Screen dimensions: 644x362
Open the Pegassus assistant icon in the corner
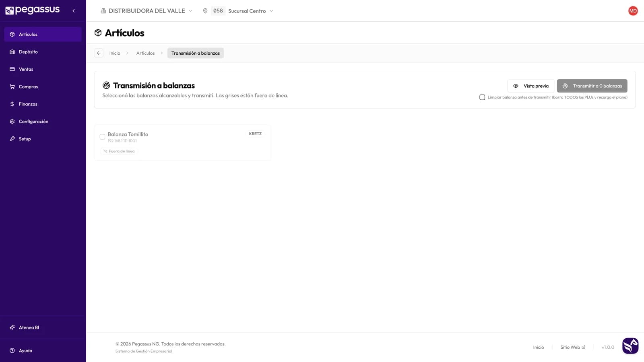(x=630, y=346)
